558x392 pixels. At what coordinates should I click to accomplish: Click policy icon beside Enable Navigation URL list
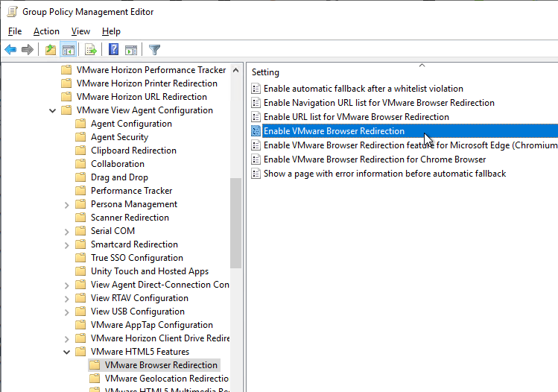256,103
